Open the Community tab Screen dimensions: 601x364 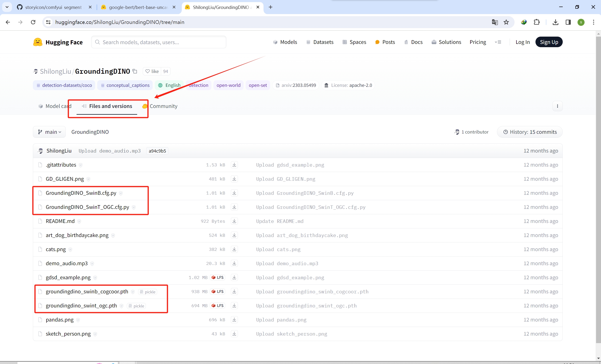click(x=160, y=106)
